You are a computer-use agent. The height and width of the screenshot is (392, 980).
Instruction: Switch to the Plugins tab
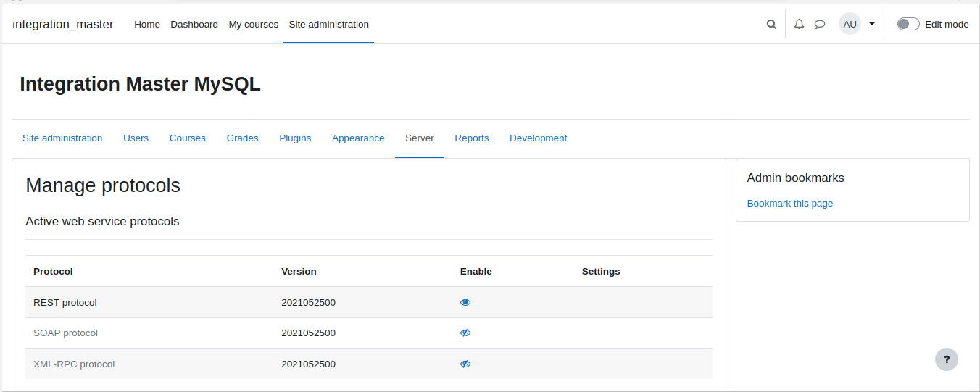click(295, 138)
